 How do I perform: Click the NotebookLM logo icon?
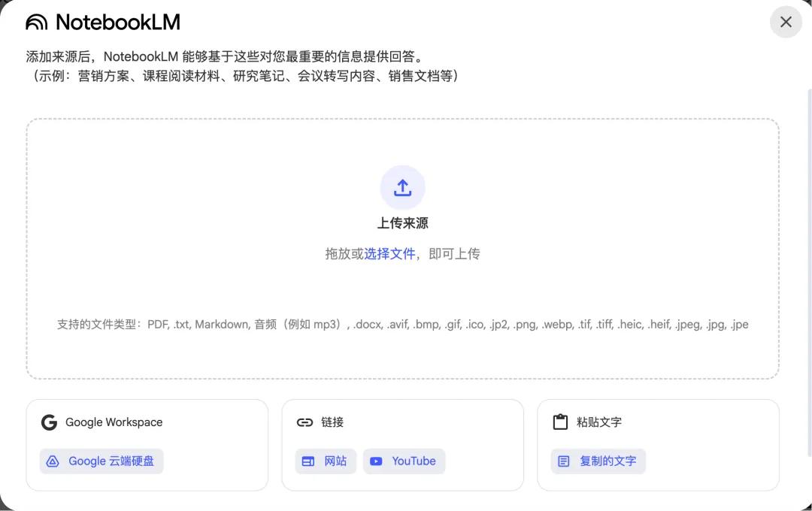tap(36, 23)
